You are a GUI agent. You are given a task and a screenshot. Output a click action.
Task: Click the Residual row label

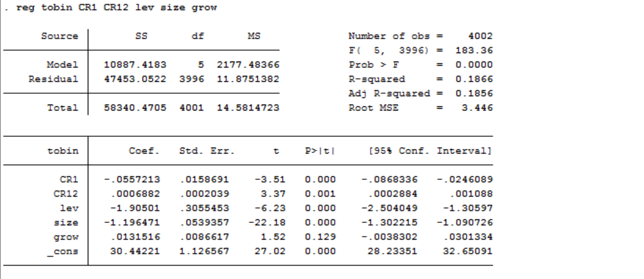(53, 79)
